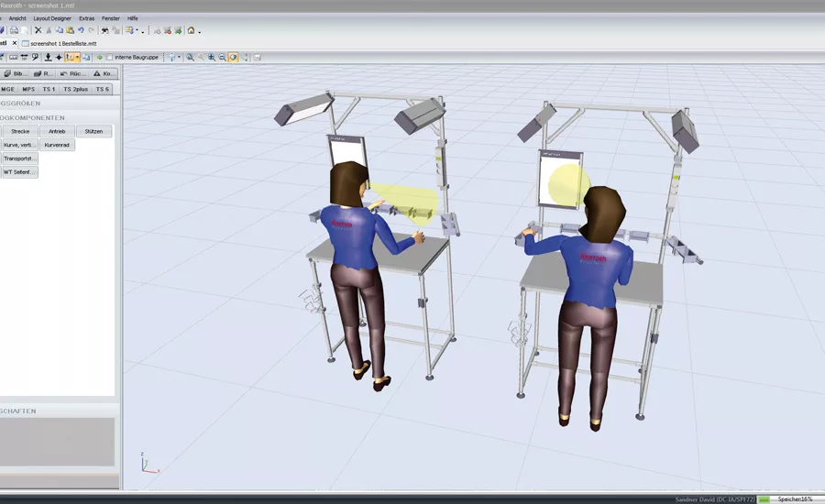825x504 pixels.
Task: Toggle the highlighted orbit view tool
Action: pyautogui.click(x=233, y=58)
